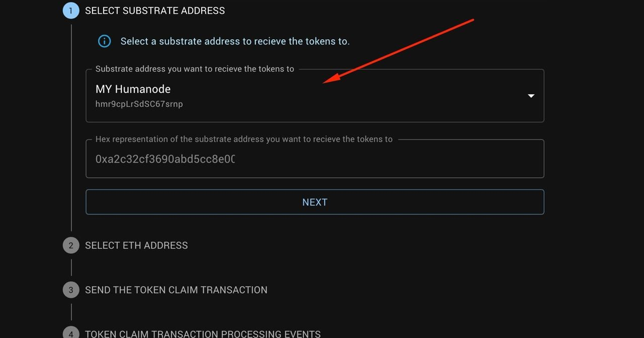Click the 'Hex representation' field label
The width and height of the screenshot is (644, 338).
point(244,139)
